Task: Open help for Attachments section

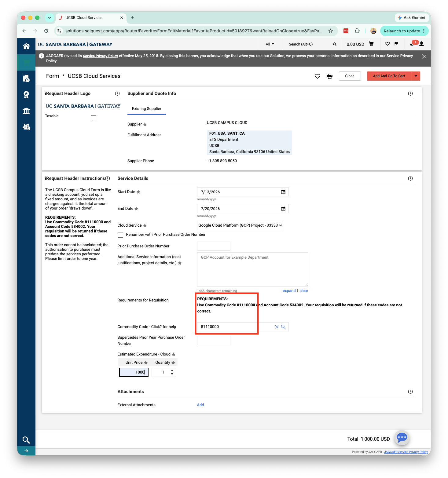Action: coord(410,392)
